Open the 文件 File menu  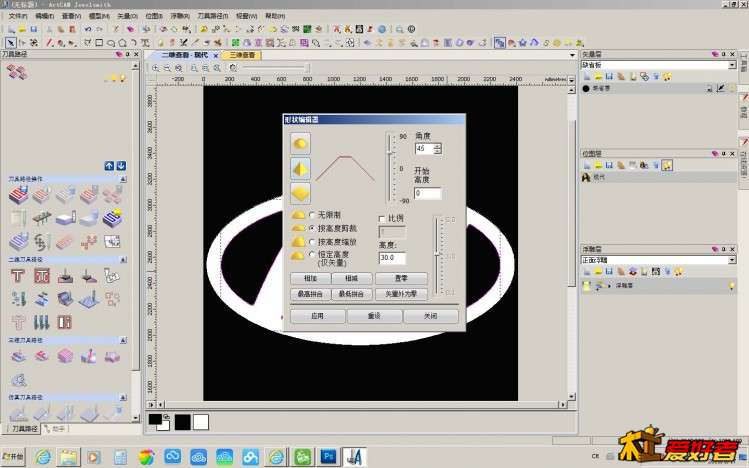(18, 16)
